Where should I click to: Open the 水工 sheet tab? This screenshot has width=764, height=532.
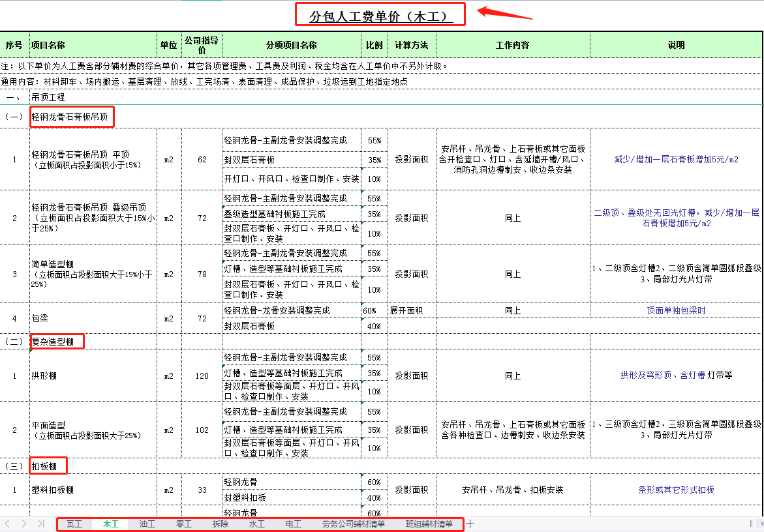pos(257,524)
